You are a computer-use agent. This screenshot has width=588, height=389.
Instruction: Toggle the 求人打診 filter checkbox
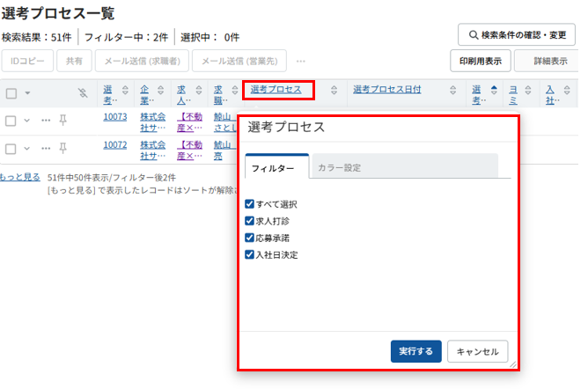[250, 221]
